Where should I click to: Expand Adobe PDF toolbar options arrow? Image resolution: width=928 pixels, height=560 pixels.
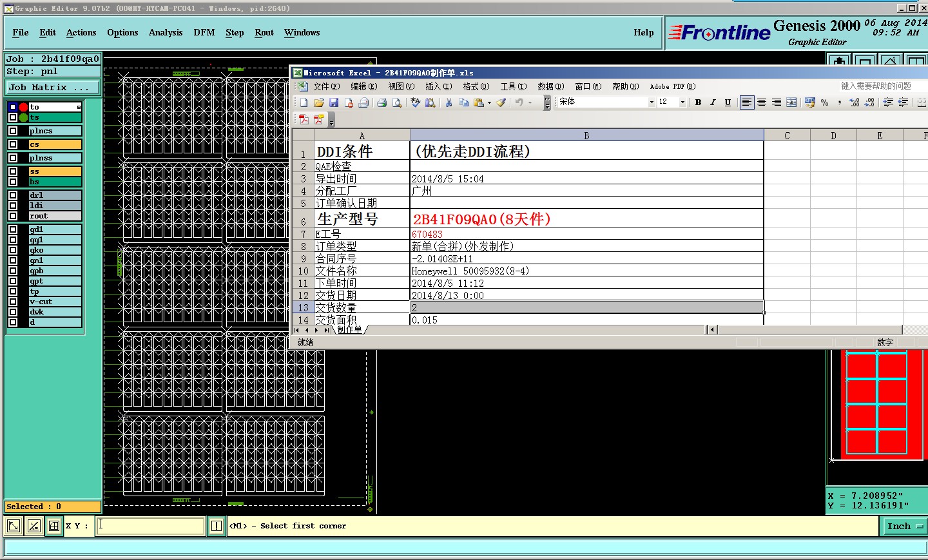331,120
